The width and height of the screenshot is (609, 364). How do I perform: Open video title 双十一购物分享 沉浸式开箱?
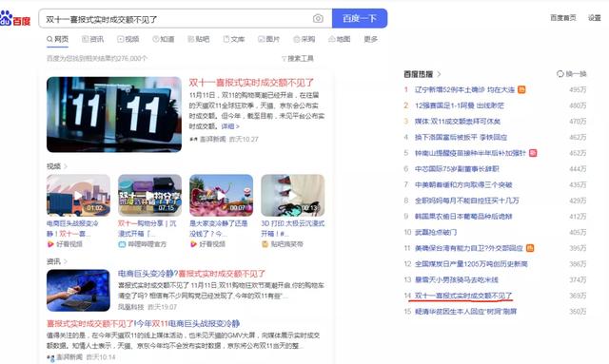coord(147,228)
